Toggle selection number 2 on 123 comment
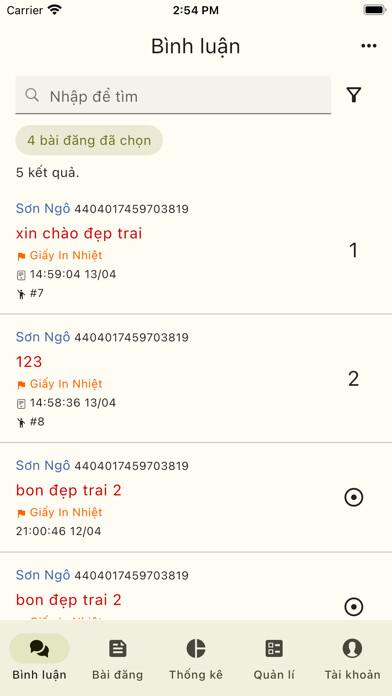This screenshot has width=392, height=696. coord(353,379)
